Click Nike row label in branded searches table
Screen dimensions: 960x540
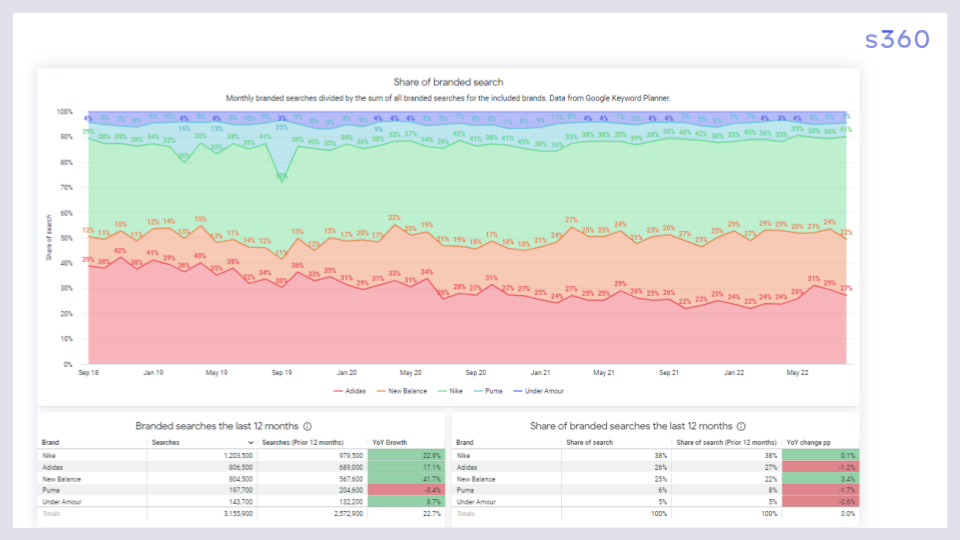[x=49, y=456]
